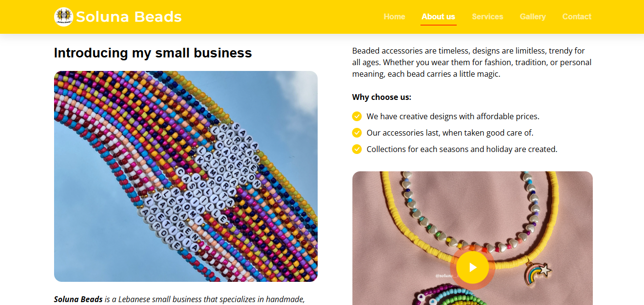Click the 'Introducing my small business' heading
The image size is (644, 305).
click(x=153, y=53)
